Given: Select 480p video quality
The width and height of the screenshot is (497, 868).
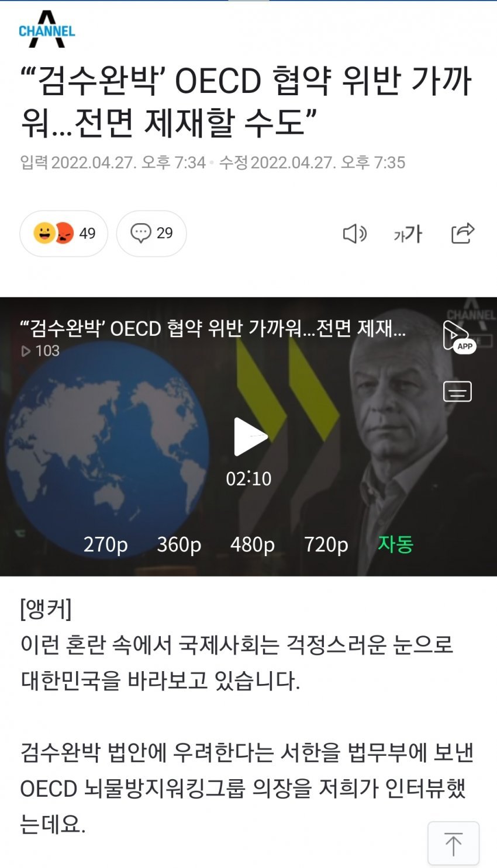Looking at the screenshot, I should [253, 544].
